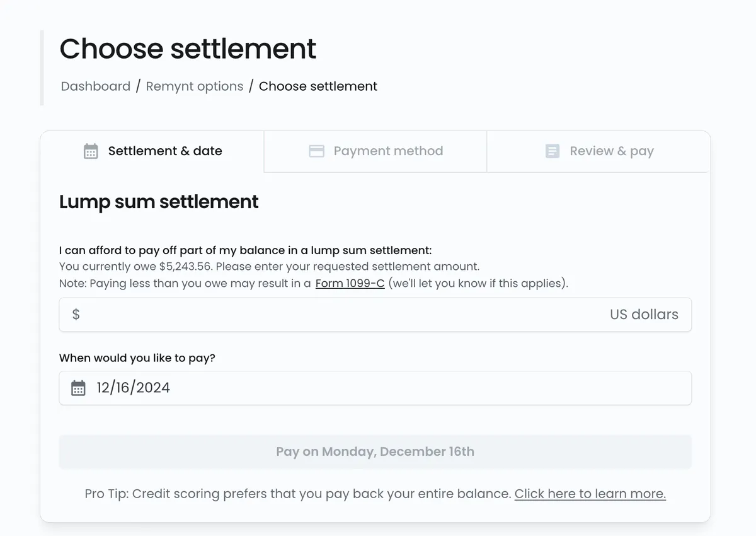
Task: Click the payment card icon next to Payment method
Action: point(317,151)
